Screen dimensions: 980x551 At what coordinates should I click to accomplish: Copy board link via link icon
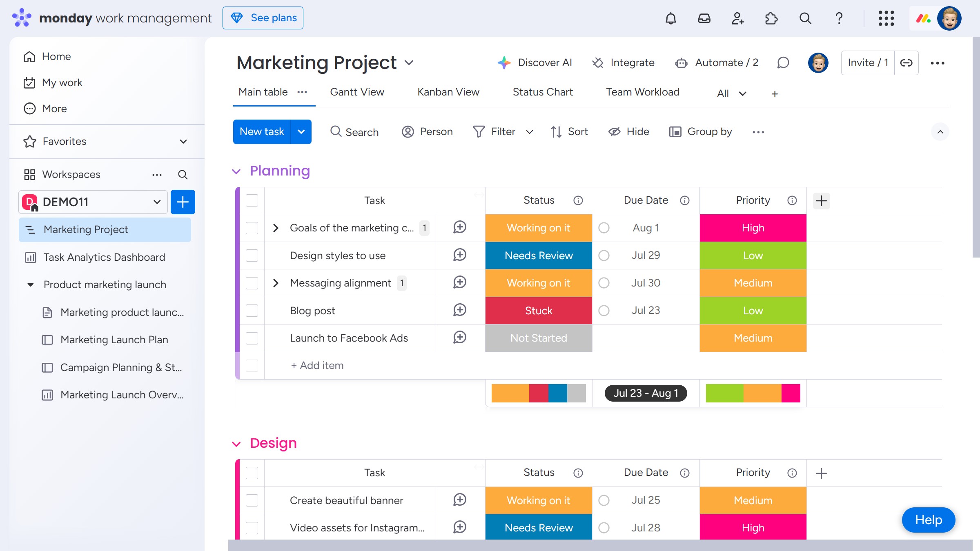[x=906, y=63]
